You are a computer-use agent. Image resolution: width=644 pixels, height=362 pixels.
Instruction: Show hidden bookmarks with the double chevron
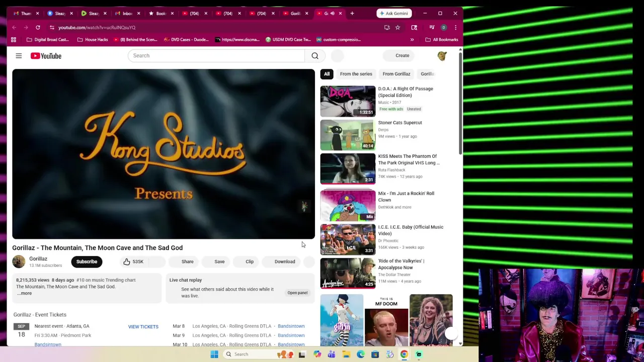tap(412, 40)
